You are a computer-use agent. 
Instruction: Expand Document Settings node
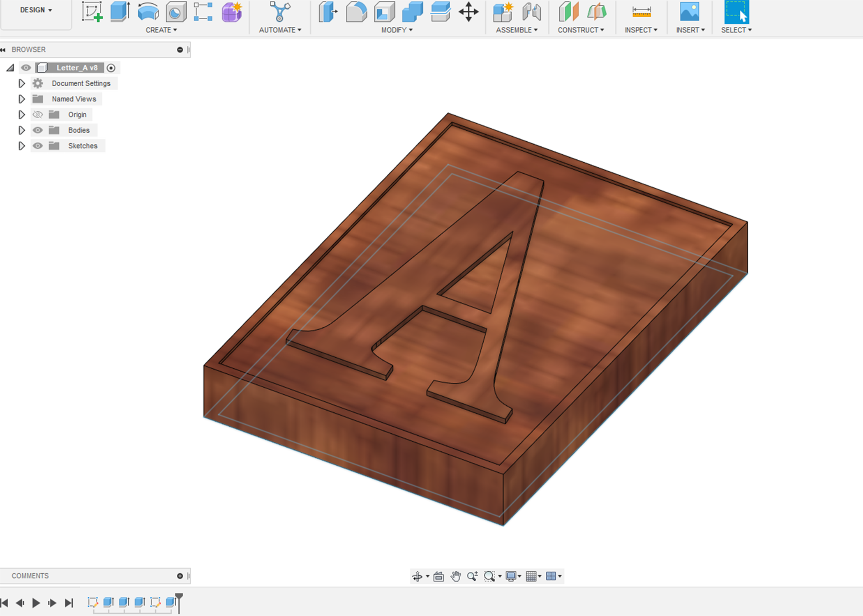pos(21,83)
